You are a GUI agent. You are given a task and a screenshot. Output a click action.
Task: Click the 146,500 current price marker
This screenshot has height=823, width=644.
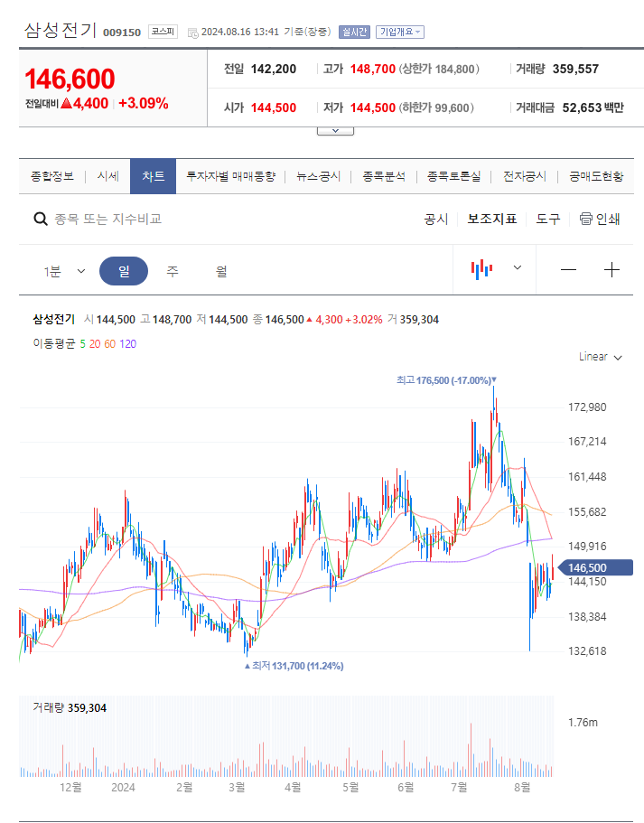pos(593,568)
